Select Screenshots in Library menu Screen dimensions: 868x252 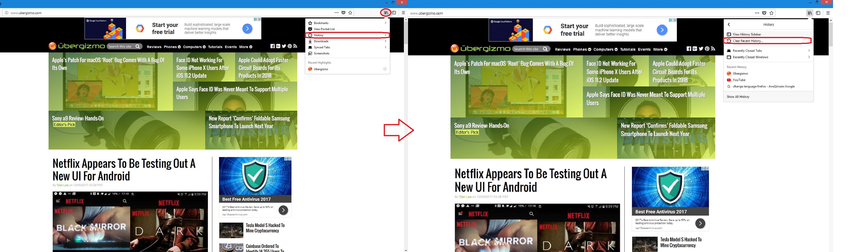tap(348, 53)
